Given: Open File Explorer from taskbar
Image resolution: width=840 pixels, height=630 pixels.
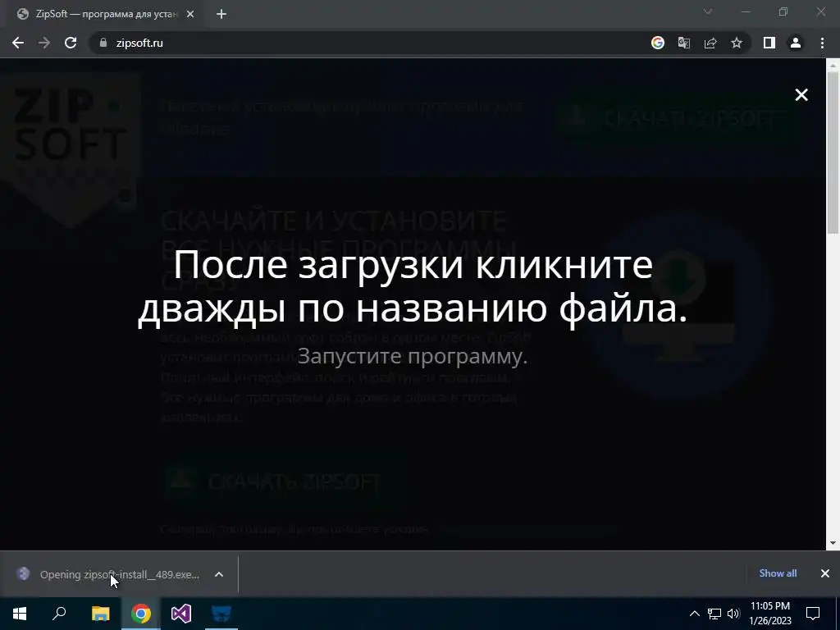Looking at the screenshot, I should (100, 614).
